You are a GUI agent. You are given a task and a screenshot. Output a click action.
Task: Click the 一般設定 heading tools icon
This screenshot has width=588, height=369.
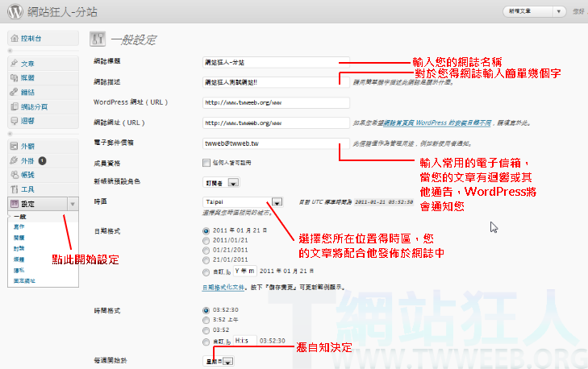click(98, 39)
